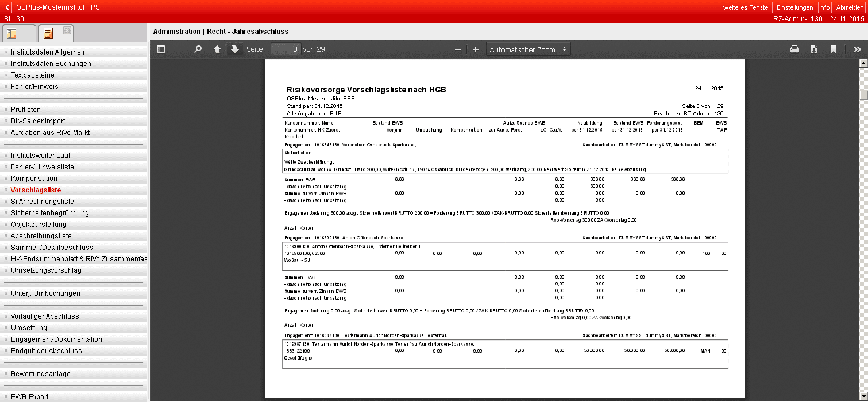Click the 'Risikovorsorge Vorschlagsliste nach HGB' heading
Image resolution: width=868 pixels, height=402 pixels.
click(367, 90)
